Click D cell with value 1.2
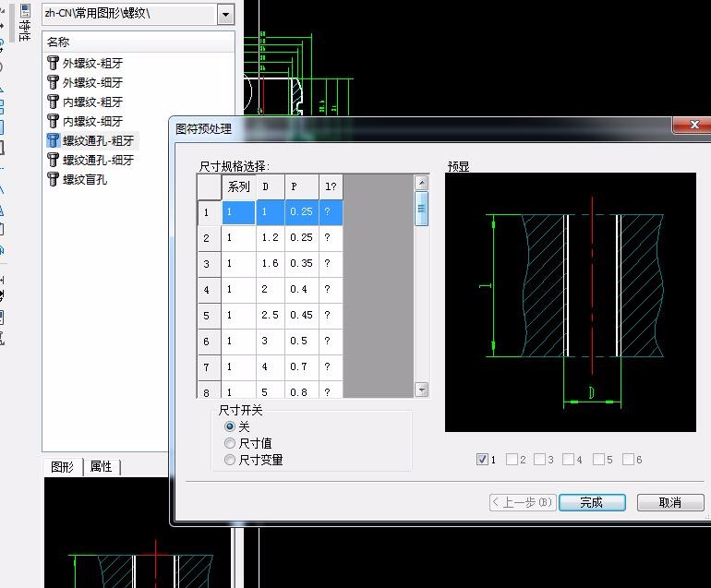Viewport: 711px width, 588px height. pos(271,238)
